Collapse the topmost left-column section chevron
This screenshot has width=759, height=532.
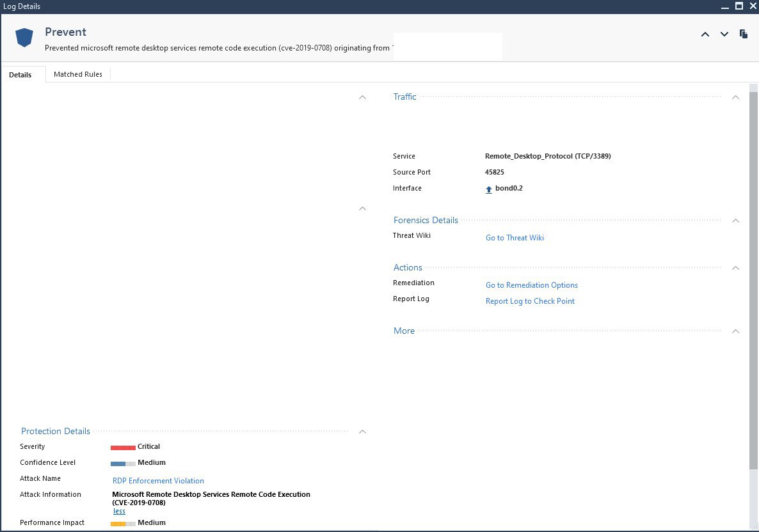pyautogui.click(x=363, y=97)
